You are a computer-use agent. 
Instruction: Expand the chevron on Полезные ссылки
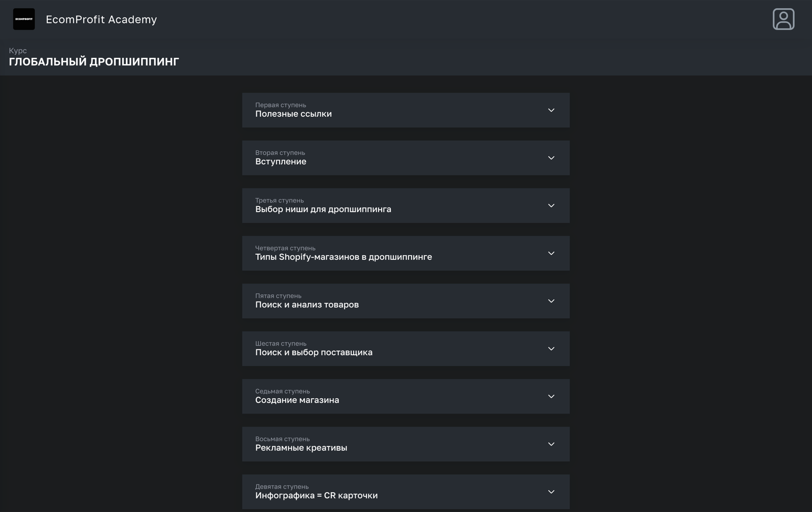(x=551, y=110)
